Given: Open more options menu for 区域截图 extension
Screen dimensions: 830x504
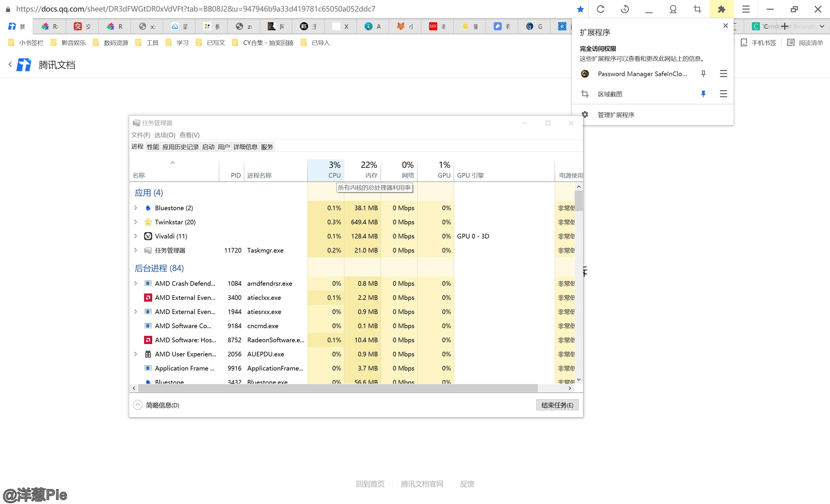Looking at the screenshot, I should tap(723, 94).
